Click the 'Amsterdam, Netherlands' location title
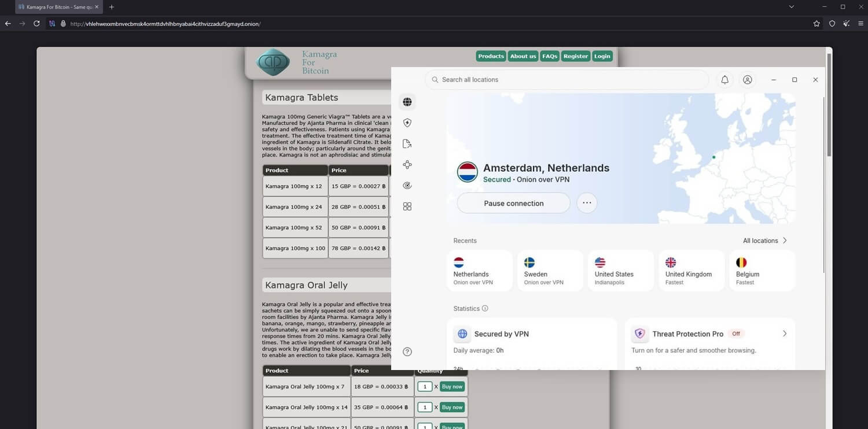This screenshot has height=429, width=868. 546,168
